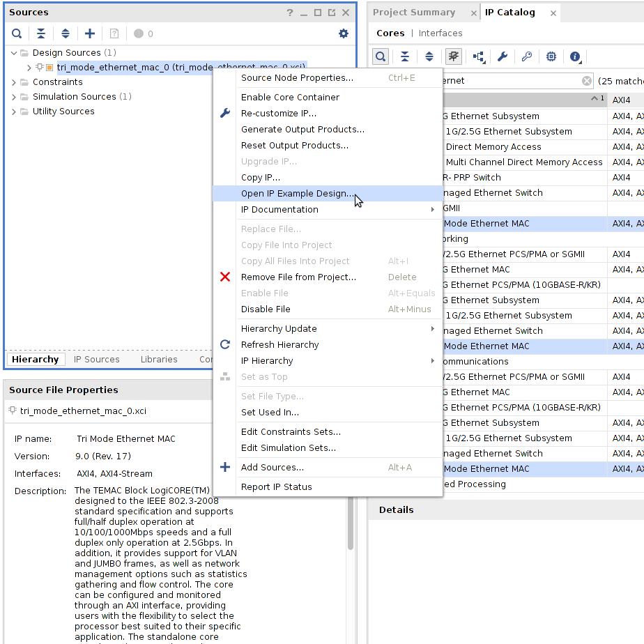Click Refresh Hierarchy menu item
The height and width of the screenshot is (644, 644).
coord(328,344)
